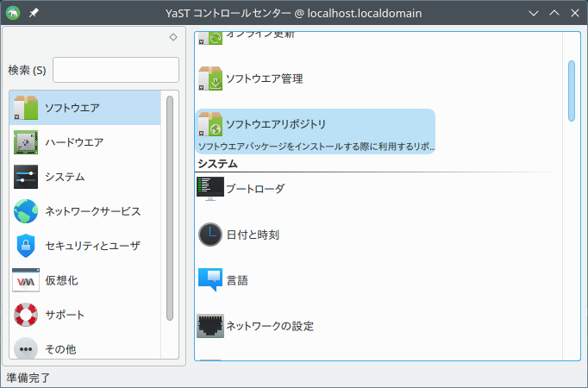Launch 言語 module text
Screen dimensions: 588x388
237,280
